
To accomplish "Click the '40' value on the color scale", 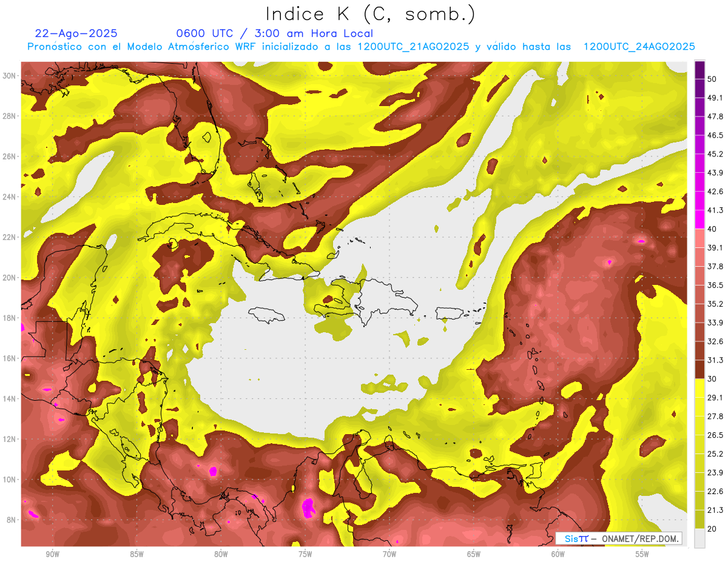I will (712, 229).
